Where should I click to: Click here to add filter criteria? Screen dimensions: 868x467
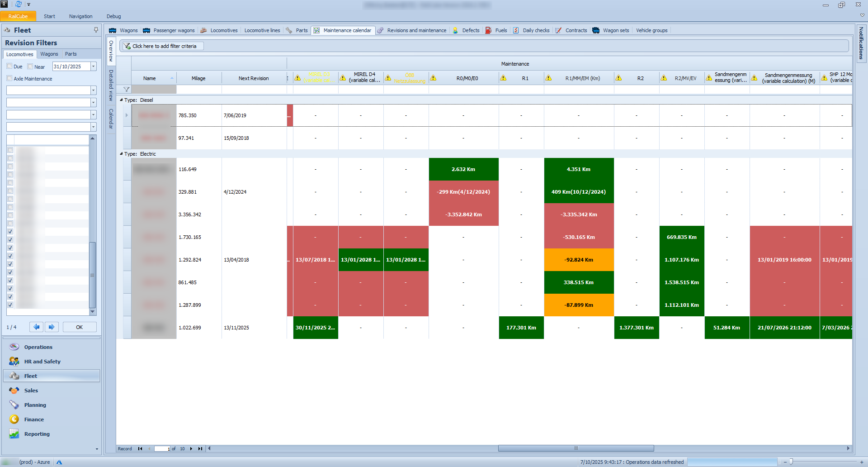[164, 46]
